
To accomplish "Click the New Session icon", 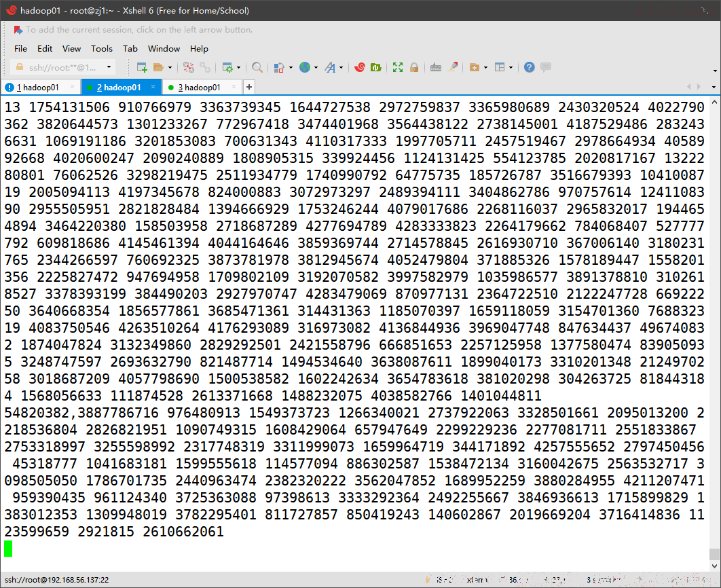I will point(142,68).
